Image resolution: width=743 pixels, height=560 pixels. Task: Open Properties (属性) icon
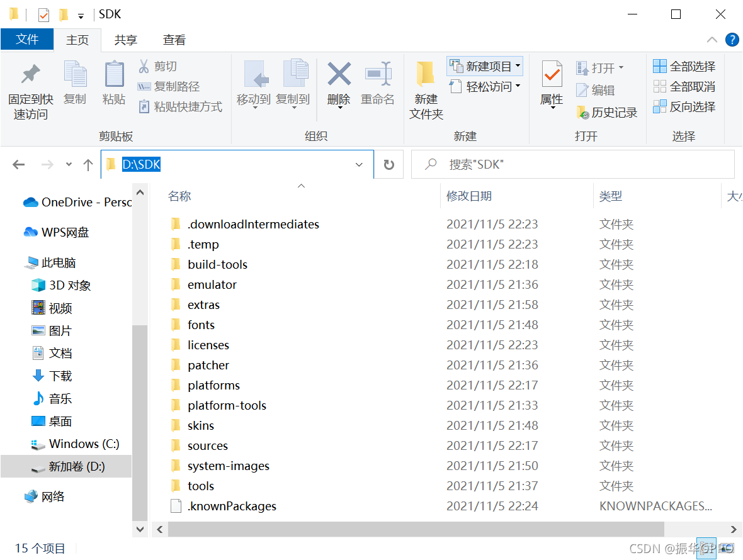point(552,74)
